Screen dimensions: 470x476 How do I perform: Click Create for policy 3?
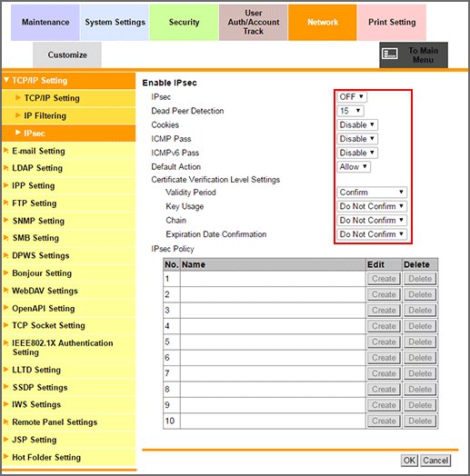click(x=384, y=311)
